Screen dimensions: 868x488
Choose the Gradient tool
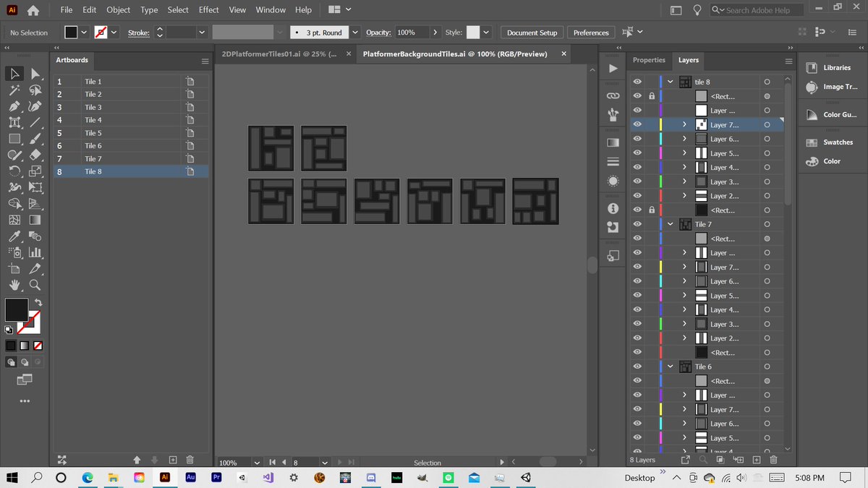coord(35,220)
